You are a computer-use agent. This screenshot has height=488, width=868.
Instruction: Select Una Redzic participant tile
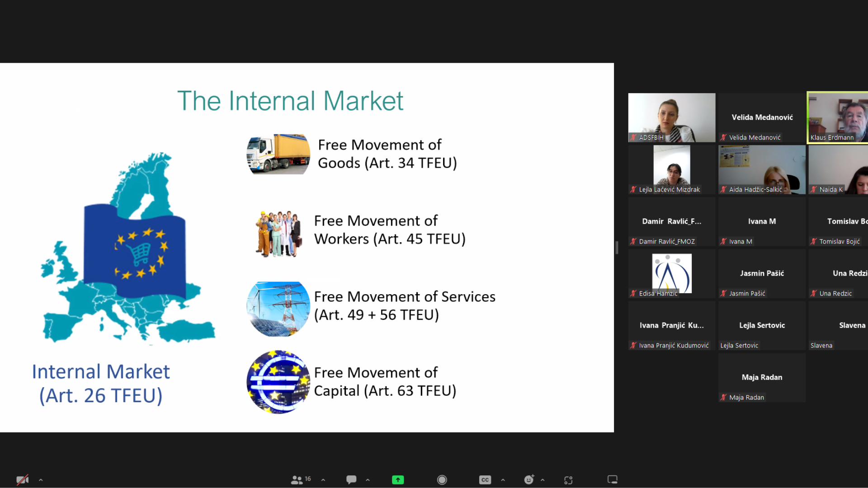point(838,273)
